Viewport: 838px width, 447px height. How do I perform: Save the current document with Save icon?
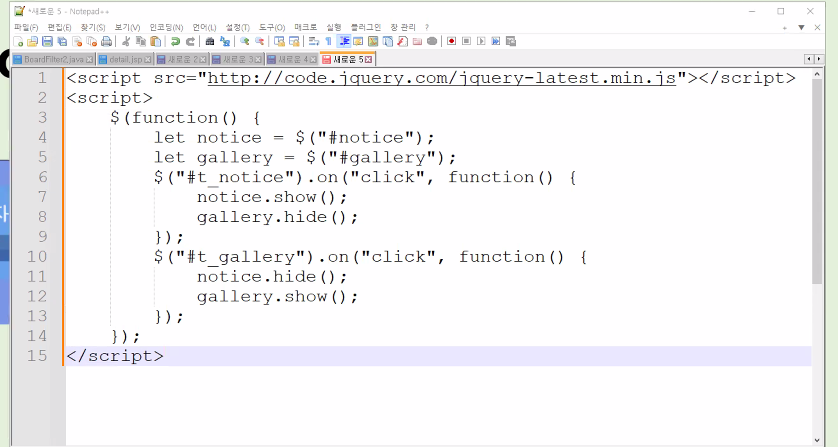pyautogui.click(x=47, y=41)
